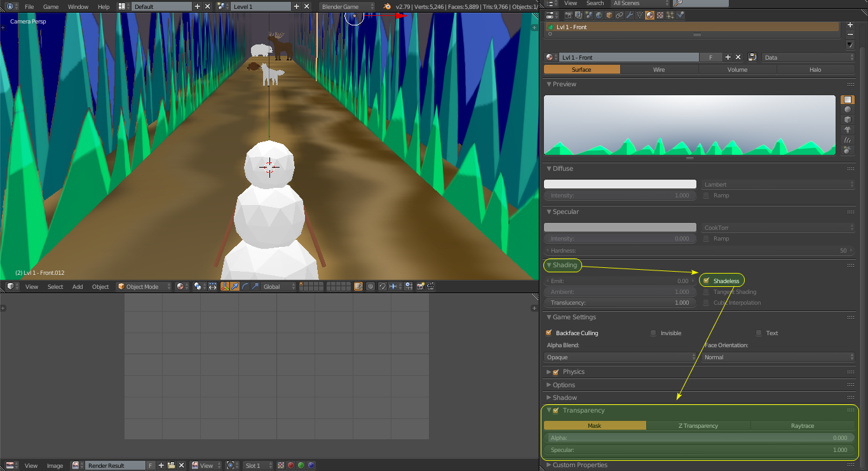This screenshot has width=868, height=471.
Task: Open the File menu
Action: [x=29, y=6]
